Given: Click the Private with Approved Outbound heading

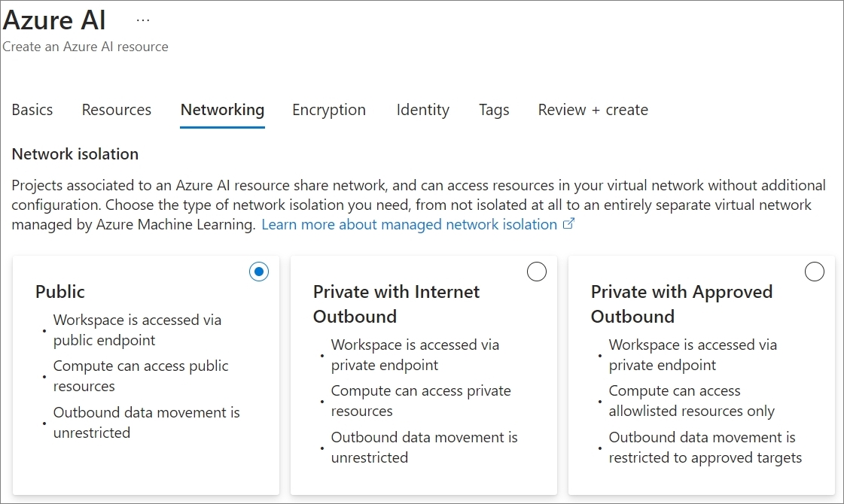Looking at the screenshot, I should (681, 304).
